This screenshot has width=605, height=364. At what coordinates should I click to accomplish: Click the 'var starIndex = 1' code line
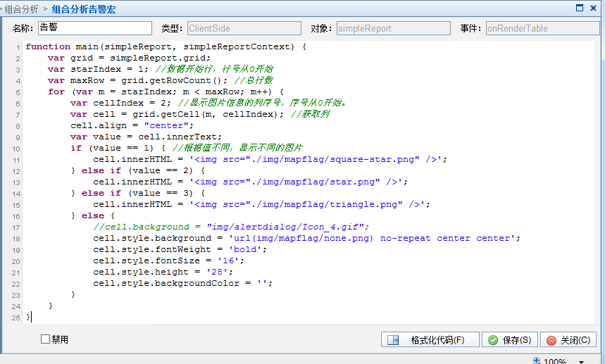pyautogui.click(x=161, y=69)
